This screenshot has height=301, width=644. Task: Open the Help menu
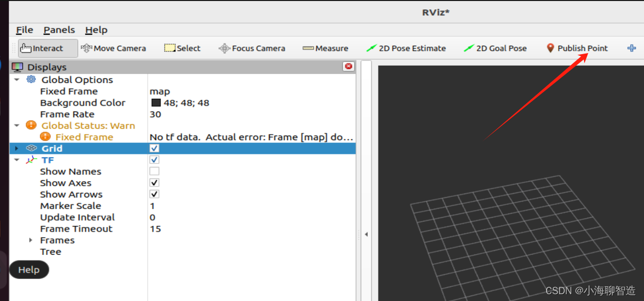point(96,30)
